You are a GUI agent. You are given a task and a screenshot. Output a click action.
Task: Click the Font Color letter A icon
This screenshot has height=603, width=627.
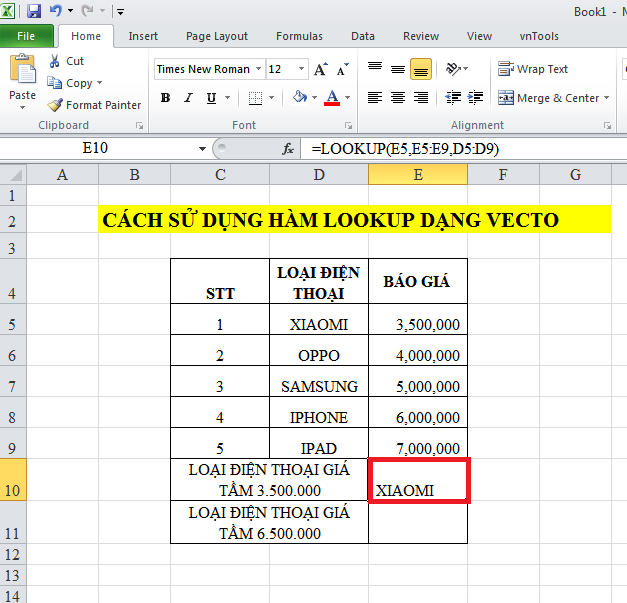tap(332, 98)
